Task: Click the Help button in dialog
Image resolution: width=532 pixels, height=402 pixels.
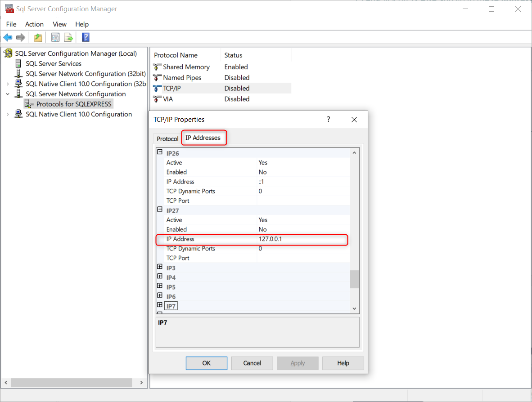Action: (343, 363)
